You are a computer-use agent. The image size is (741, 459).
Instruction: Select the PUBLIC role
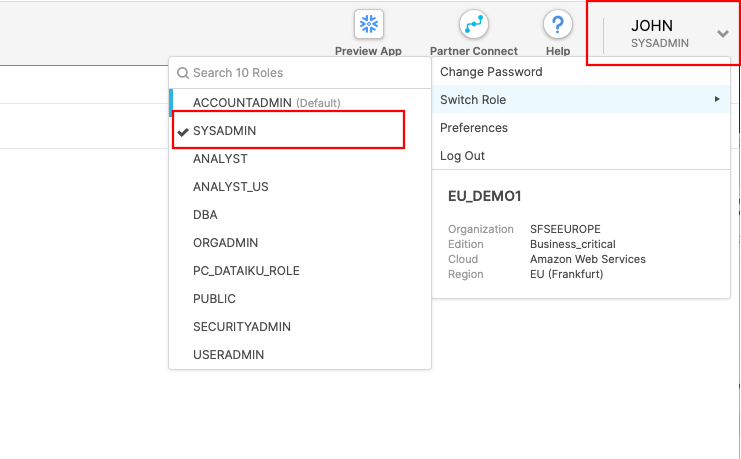pyautogui.click(x=214, y=299)
